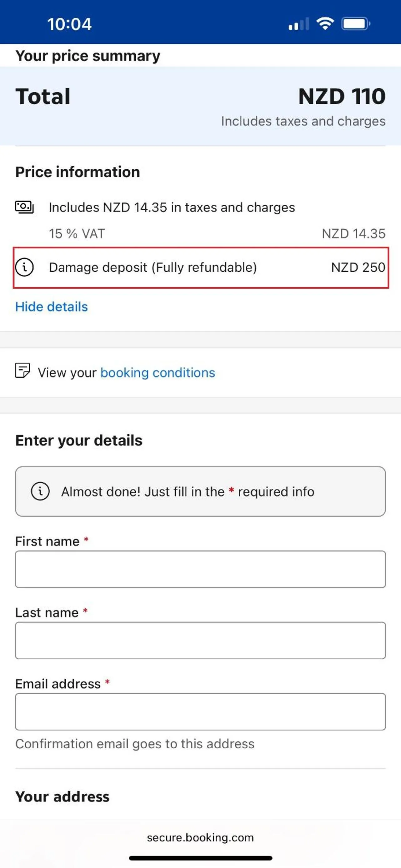Tap the cellular signal bars icon
This screenshot has height=868, width=401.
pos(298,25)
